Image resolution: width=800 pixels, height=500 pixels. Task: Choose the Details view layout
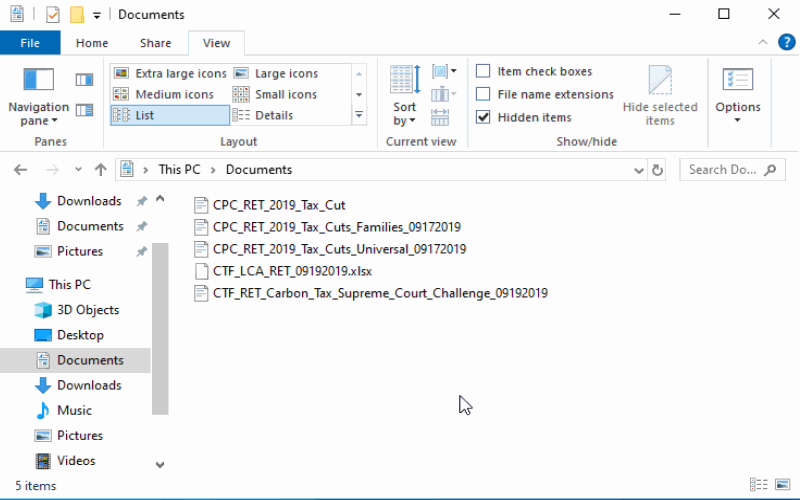[x=263, y=115]
